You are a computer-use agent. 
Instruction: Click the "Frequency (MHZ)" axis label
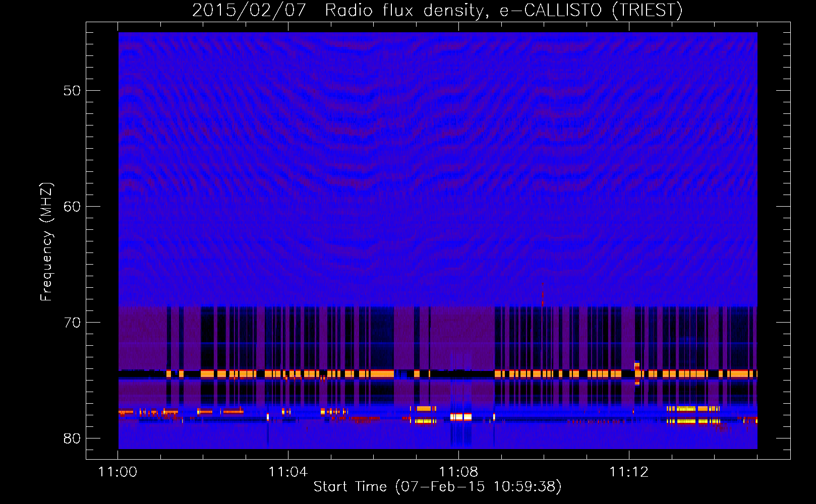(x=46, y=242)
